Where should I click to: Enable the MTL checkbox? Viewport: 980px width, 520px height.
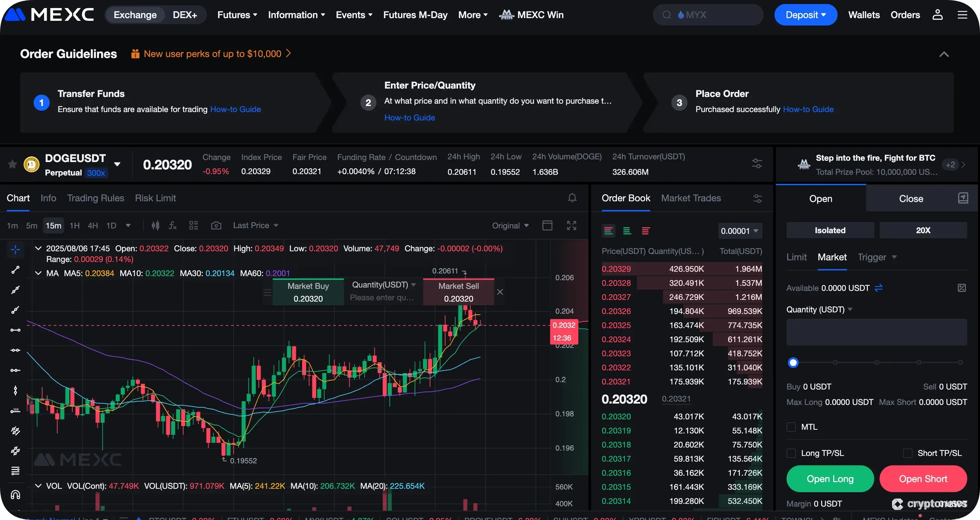tap(791, 427)
